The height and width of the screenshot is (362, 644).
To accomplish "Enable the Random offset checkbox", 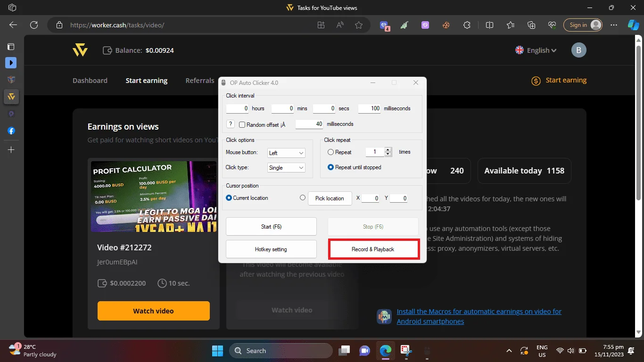I will tap(242, 125).
